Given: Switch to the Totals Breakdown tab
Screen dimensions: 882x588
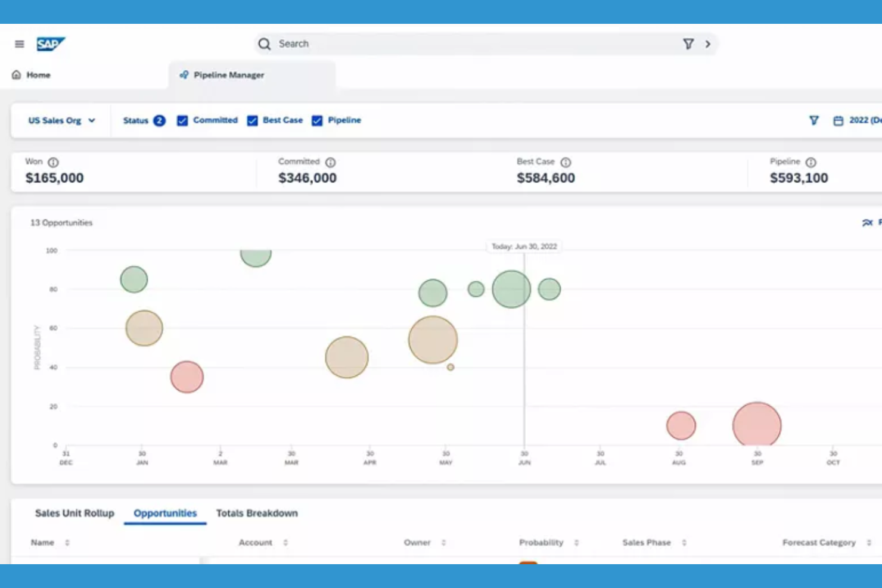Looking at the screenshot, I should 257,513.
